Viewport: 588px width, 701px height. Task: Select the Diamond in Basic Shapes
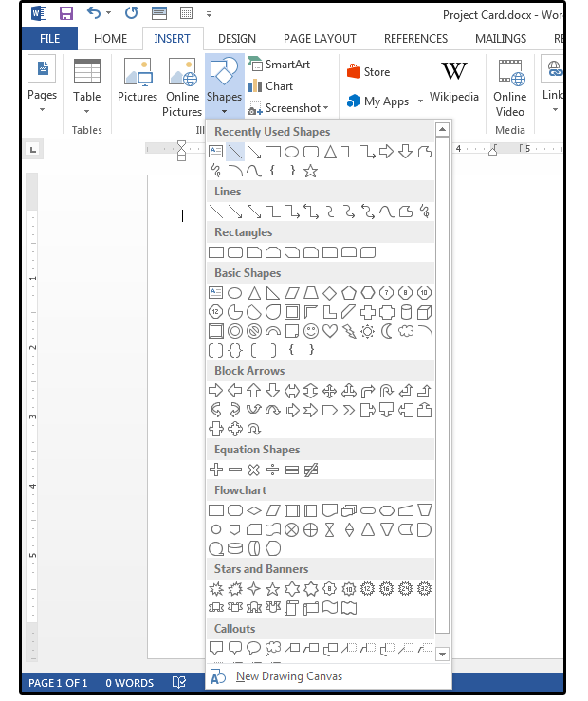tap(329, 293)
